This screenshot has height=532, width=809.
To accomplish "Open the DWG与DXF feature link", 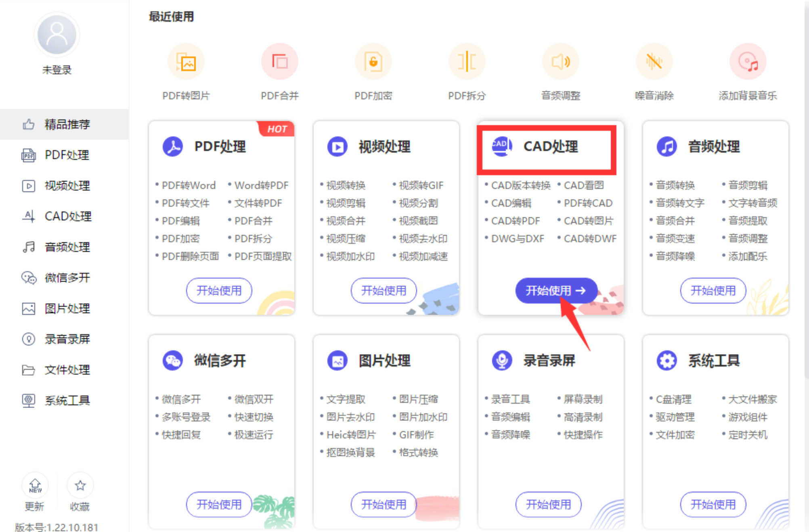I will coord(518,239).
